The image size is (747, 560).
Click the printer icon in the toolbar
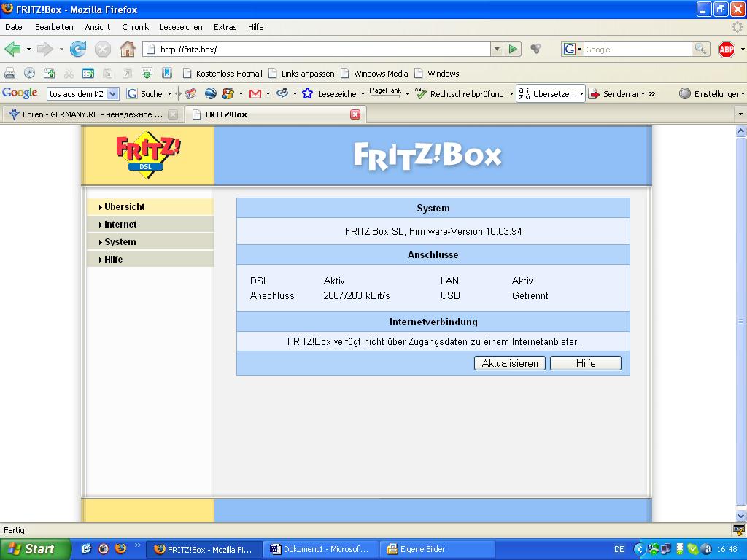(x=10, y=74)
